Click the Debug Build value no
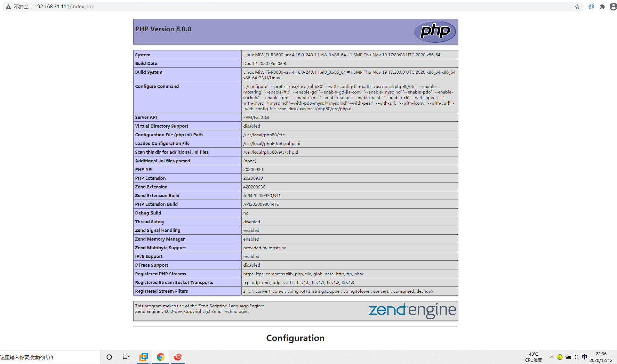This screenshot has width=617, height=364. coord(246,213)
